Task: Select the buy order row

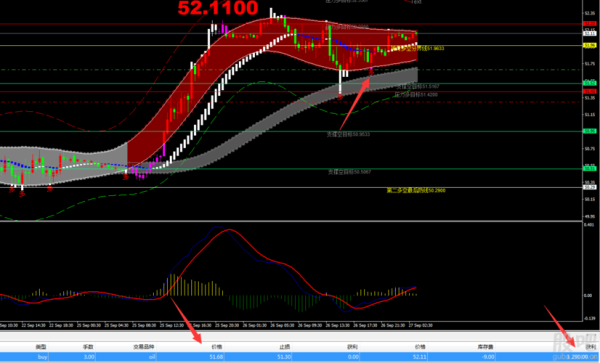Action: pyautogui.click(x=300, y=357)
